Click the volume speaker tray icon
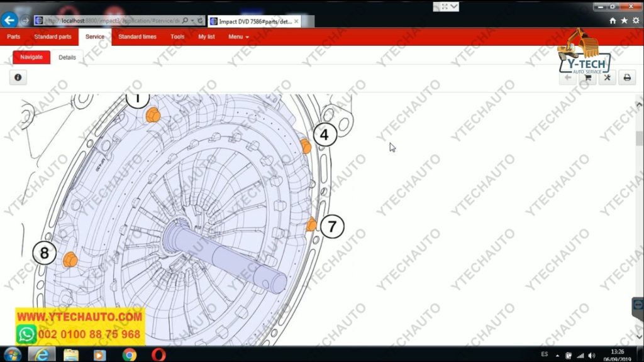Viewport: 644px width, 362px height. pyautogui.click(x=591, y=356)
